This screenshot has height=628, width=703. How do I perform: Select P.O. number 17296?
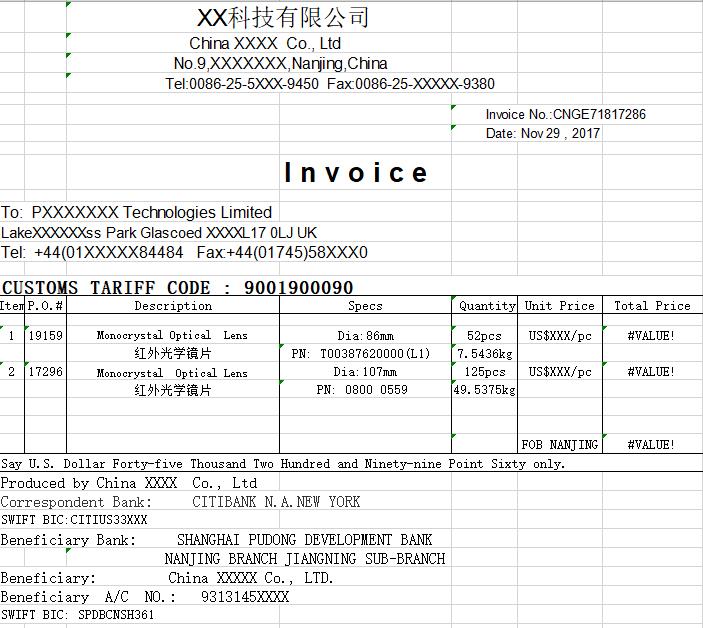click(x=46, y=372)
